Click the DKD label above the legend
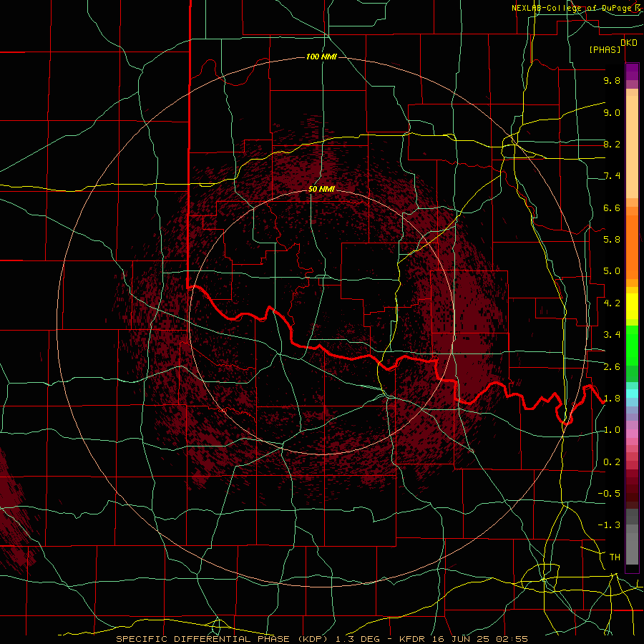Screen dimensions: 644x644 pos(629,42)
